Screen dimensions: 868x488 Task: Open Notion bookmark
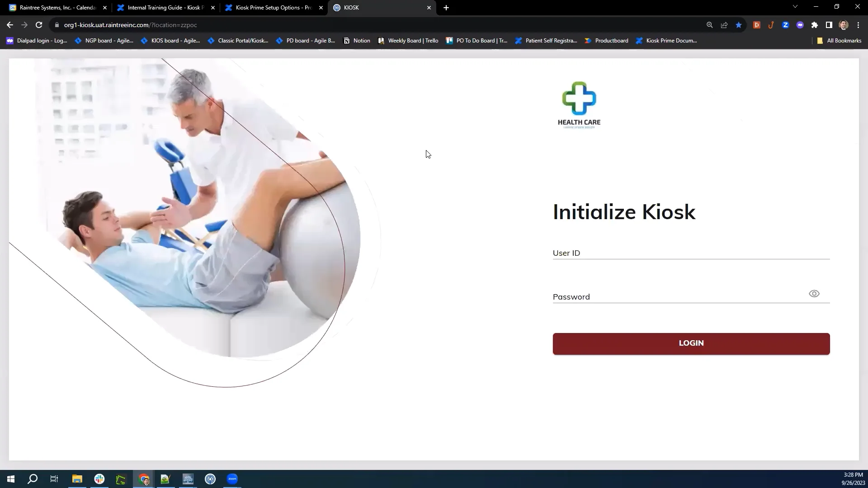click(357, 41)
